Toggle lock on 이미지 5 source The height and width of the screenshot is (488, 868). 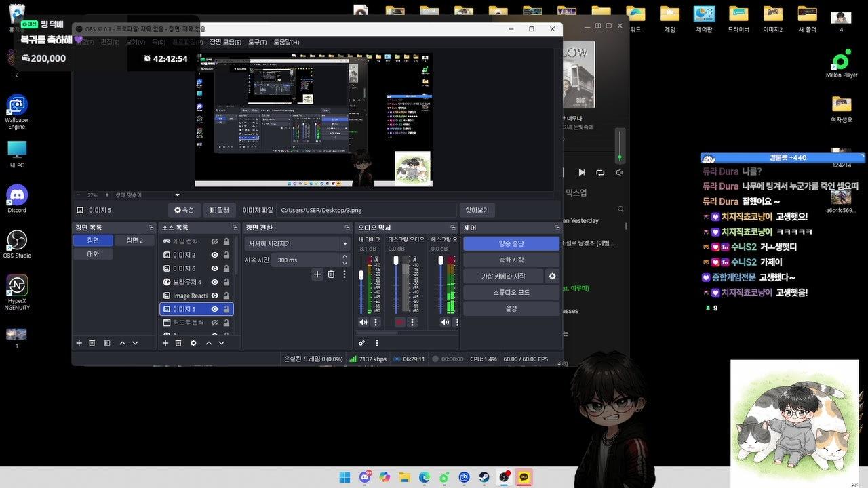click(226, 309)
